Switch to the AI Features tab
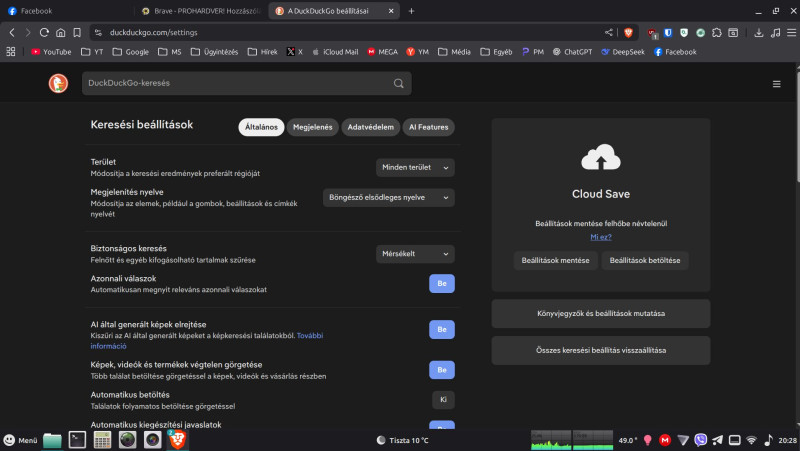 pyautogui.click(x=429, y=127)
